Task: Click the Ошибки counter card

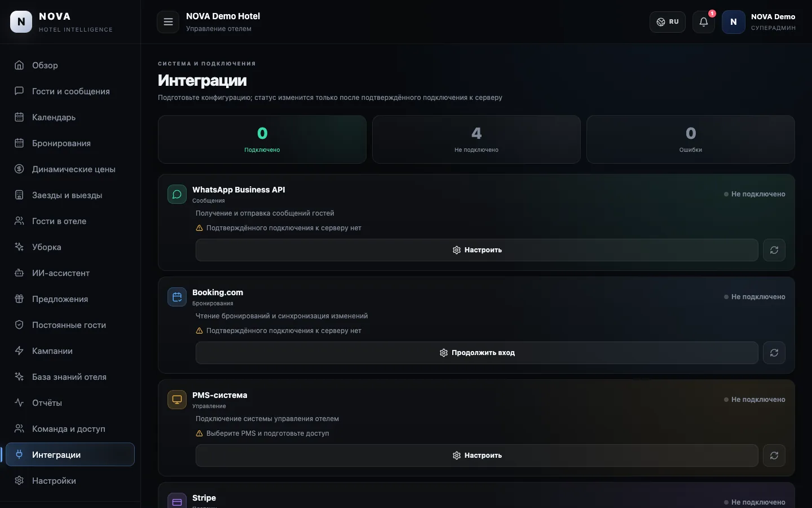Action: [691, 139]
